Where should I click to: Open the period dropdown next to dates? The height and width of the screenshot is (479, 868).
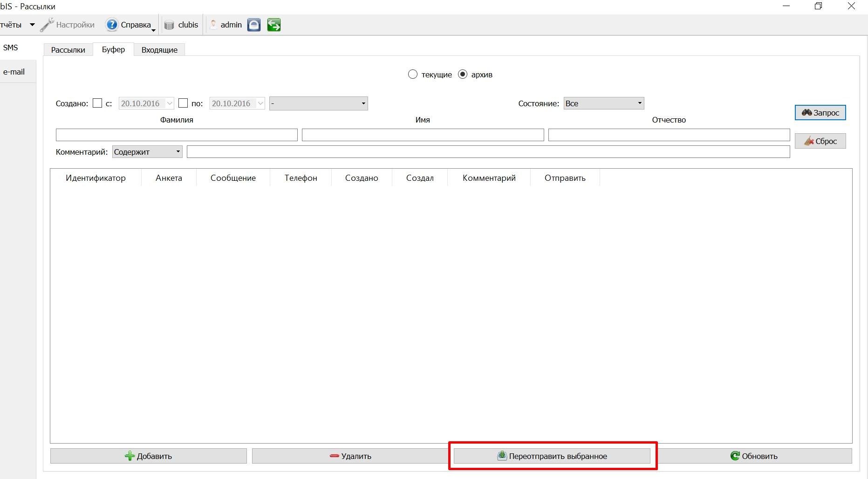[x=319, y=103]
